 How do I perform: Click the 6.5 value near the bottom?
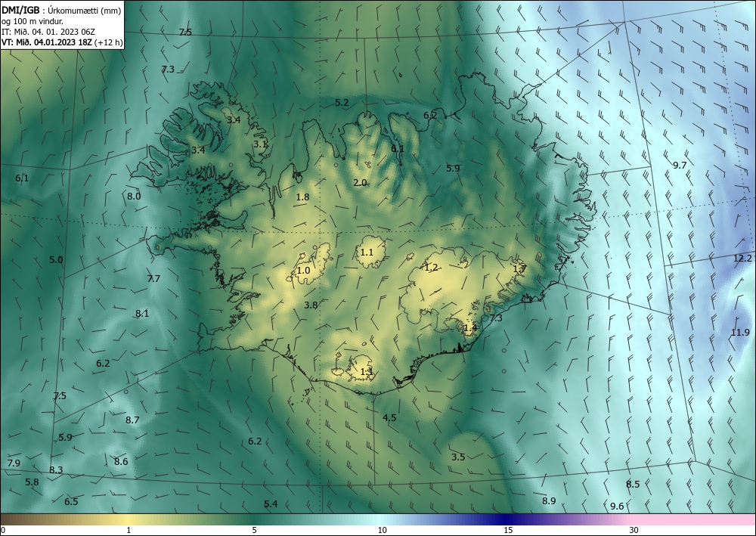71,502
